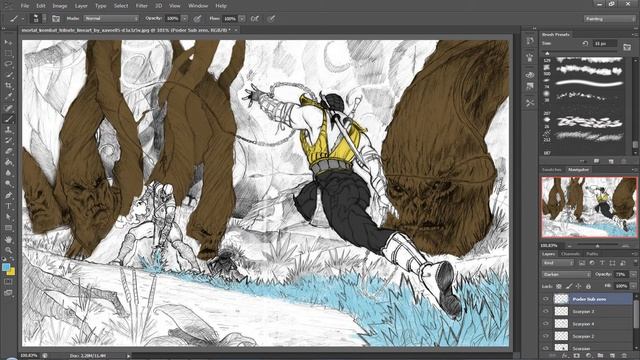
Task: Open the Flow slider arrow
Action: coord(242,18)
